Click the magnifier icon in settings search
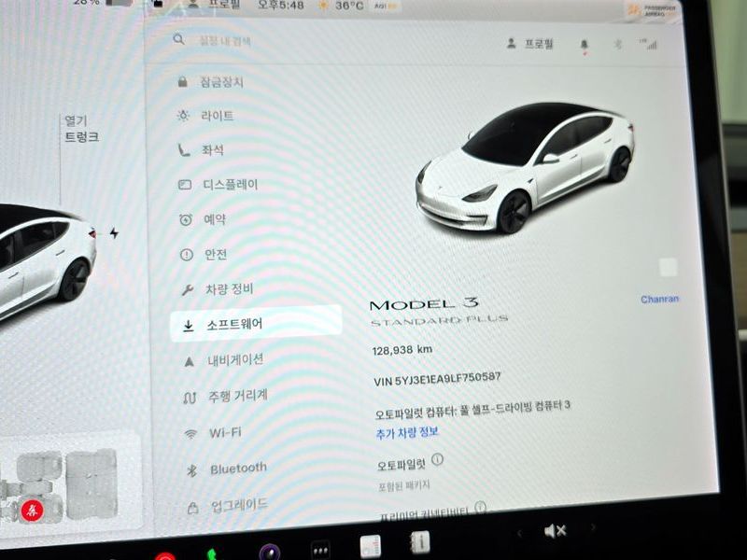 tap(178, 39)
